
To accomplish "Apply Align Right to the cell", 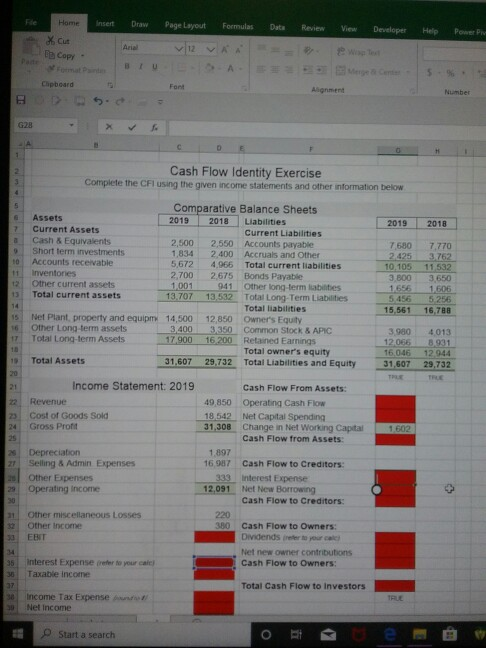I will pos(289,71).
